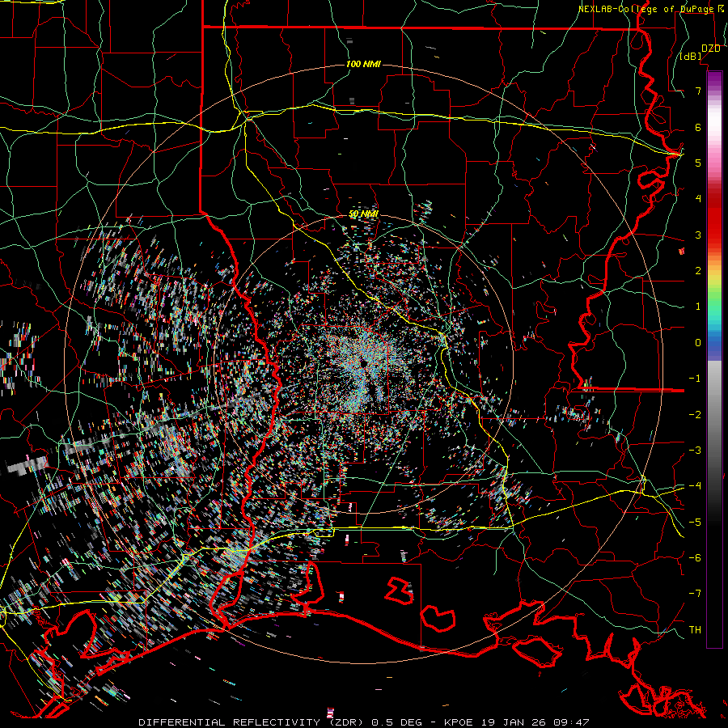The width and height of the screenshot is (728, 728).
Task: Click the 'DZD' legend heading
Action: tap(710, 49)
